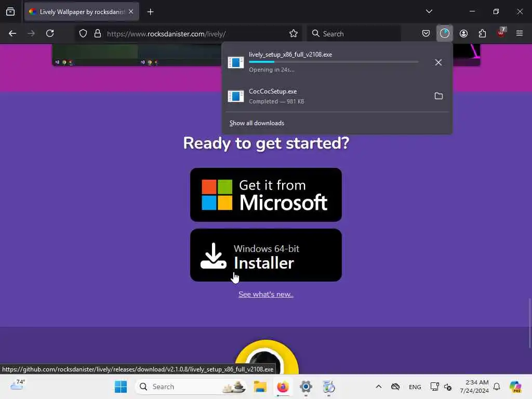Toggle the downloads panel button
The width and height of the screenshot is (532, 399).
pos(445,33)
